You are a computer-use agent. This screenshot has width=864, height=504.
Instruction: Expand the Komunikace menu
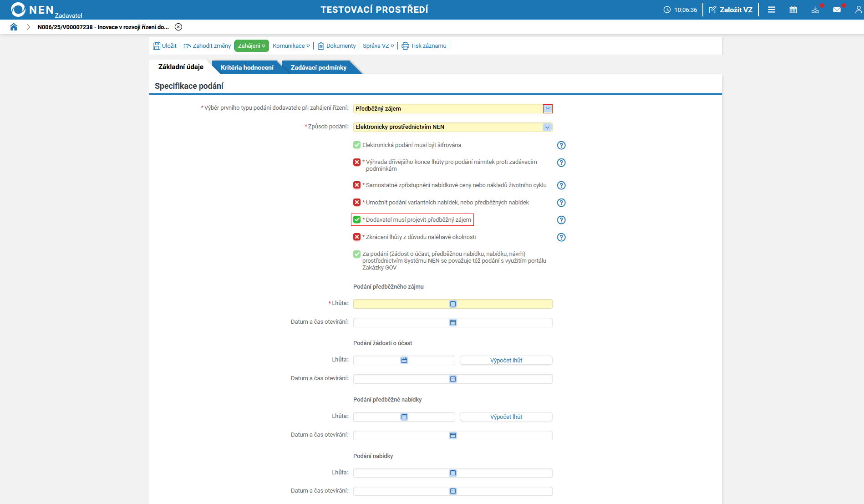coord(291,46)
